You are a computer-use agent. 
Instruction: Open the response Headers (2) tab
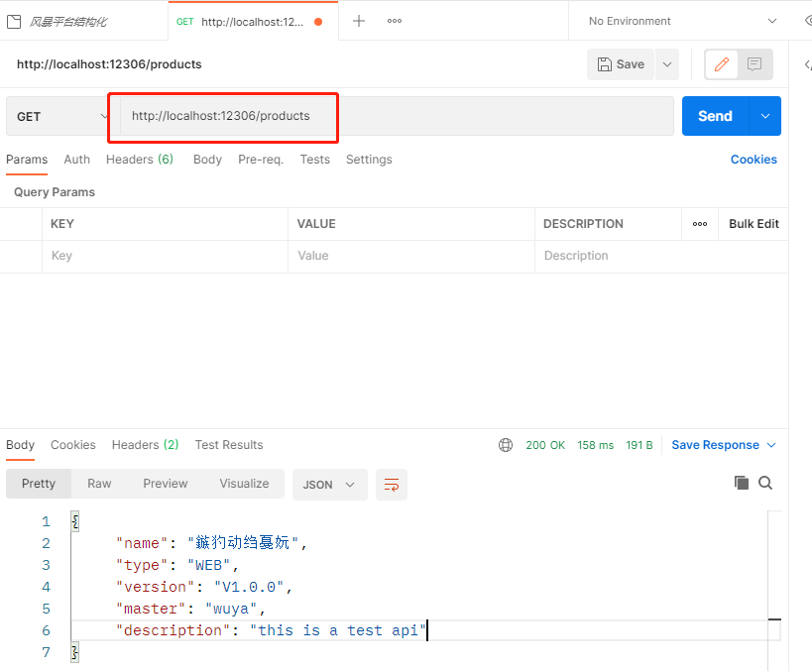[x=146, y=445]
